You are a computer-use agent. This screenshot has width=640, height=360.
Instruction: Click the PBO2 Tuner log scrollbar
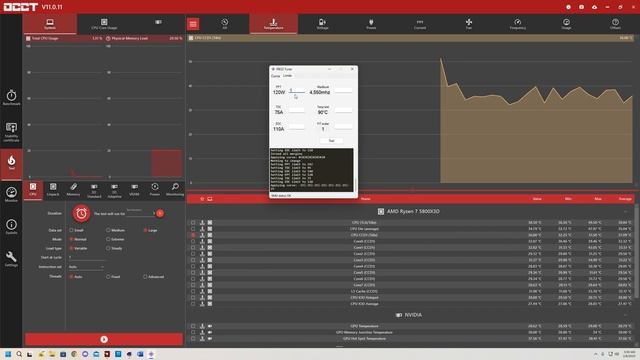355,185
